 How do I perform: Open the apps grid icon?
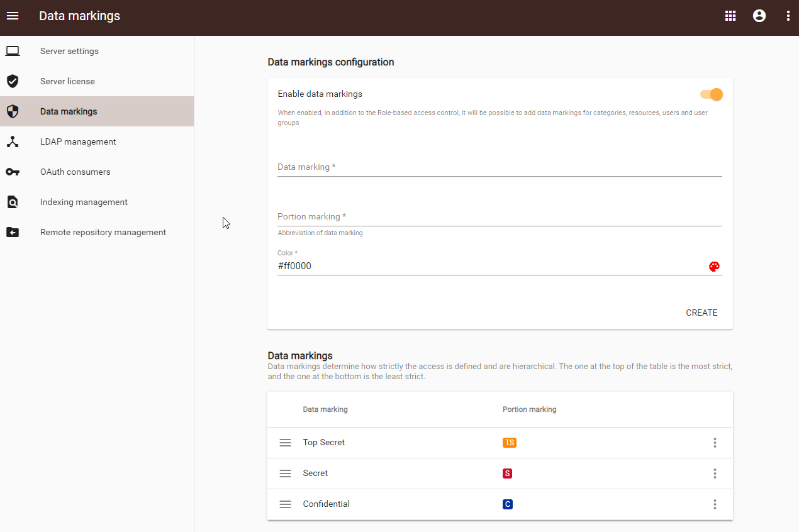pyautogui.click(x=730, y=16)
